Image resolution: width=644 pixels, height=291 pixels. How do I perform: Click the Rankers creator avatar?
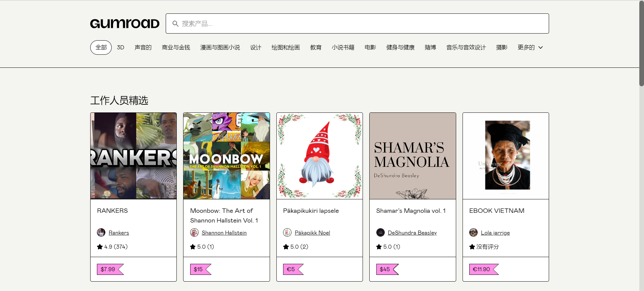pos(101,232)
